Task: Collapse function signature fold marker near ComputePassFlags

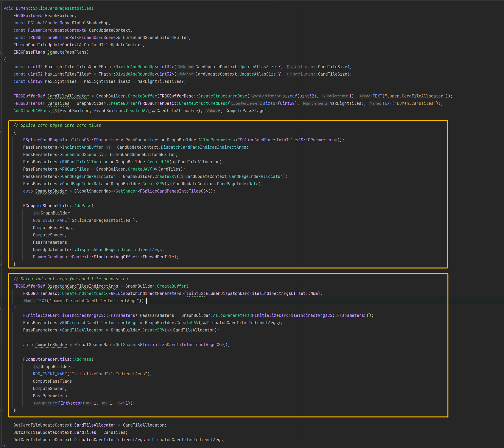Action: point(2,52)
